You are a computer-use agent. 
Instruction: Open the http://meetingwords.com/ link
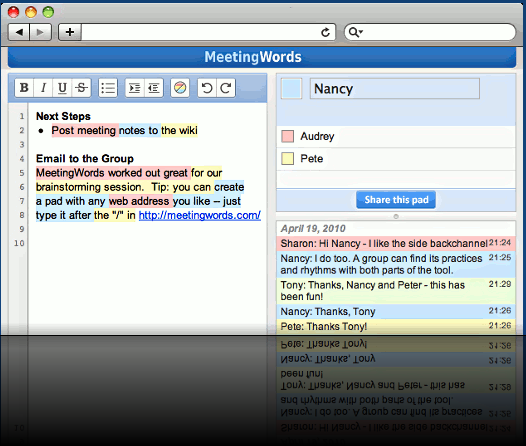point(200,215)
